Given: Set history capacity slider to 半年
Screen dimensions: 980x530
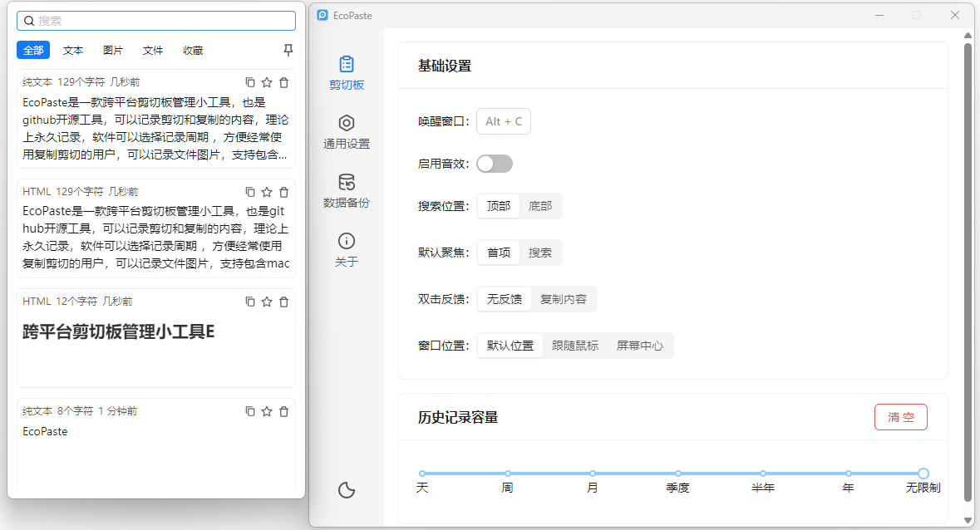Looking at the screenshot, I should coord(763,474).
